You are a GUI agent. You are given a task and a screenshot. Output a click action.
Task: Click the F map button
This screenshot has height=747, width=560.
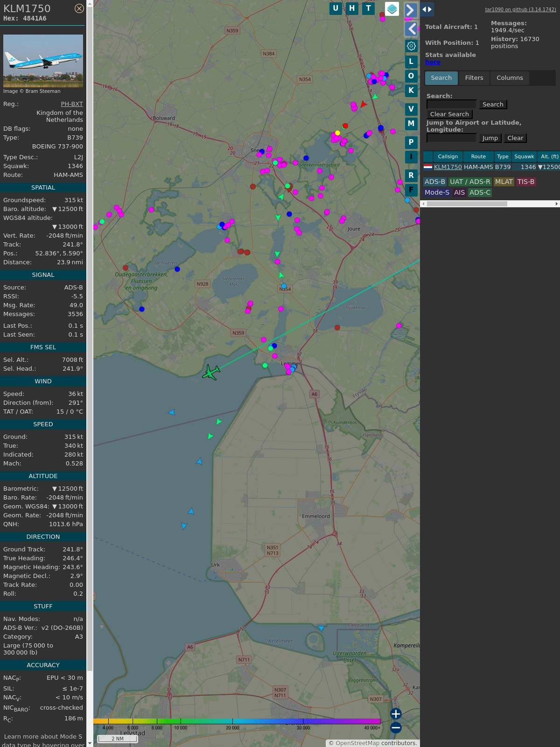pos(411,190)
